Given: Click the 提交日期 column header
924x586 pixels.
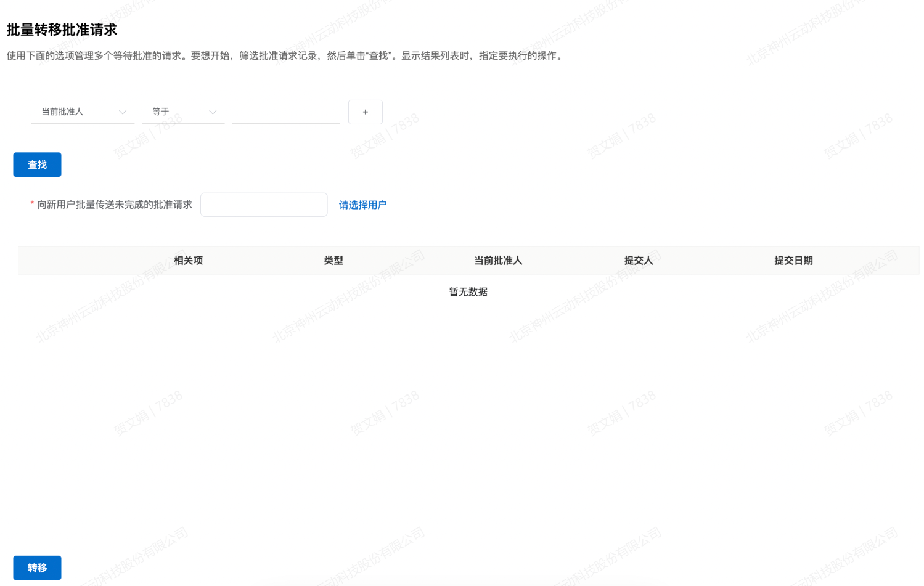Looking at the screenshot, I should (793, 261).
